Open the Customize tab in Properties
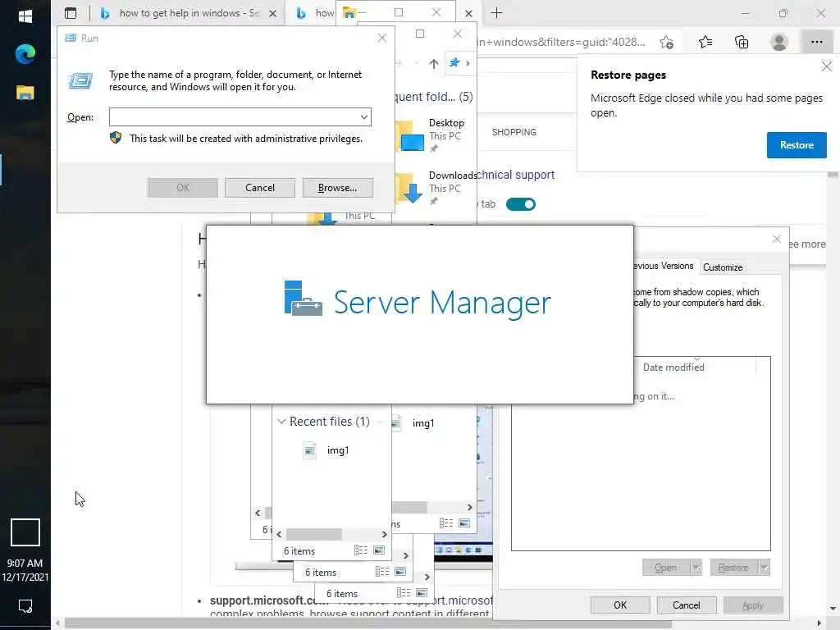Screen dimensions: 840x630 click(723, 267)
